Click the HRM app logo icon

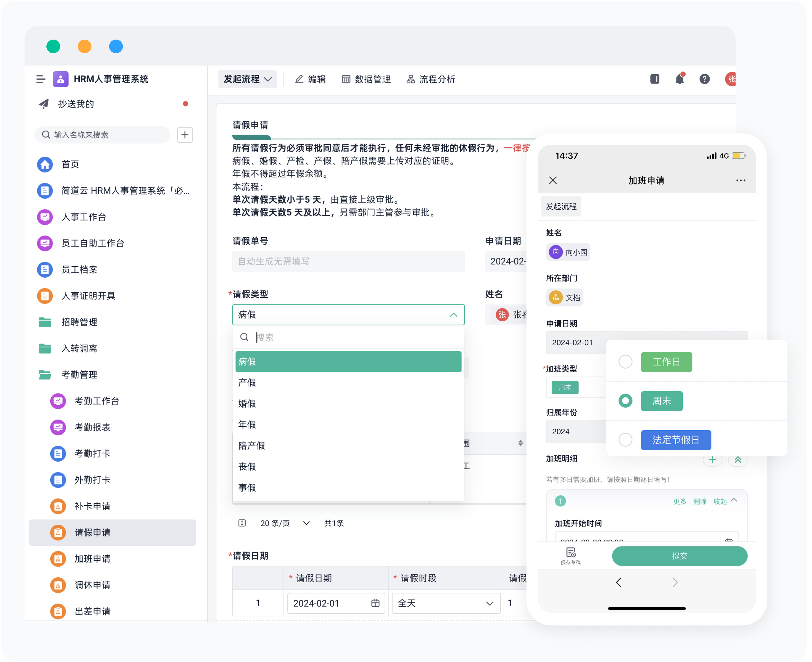pos(60,79)
